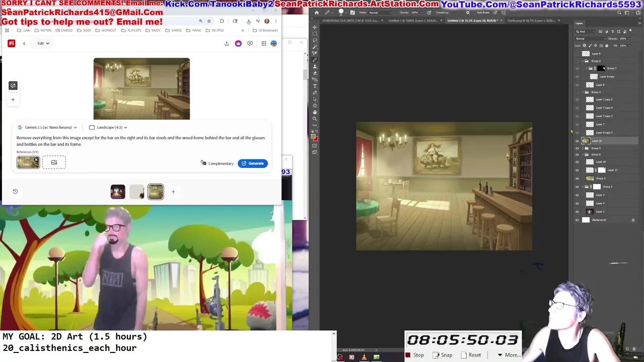This screenshot has height=362, width=644.
Task: Remove the reference image with the X
Action: 36,160
